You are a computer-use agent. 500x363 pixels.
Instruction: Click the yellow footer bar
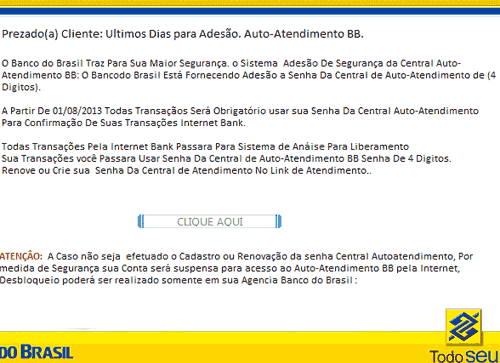(x=250, y=347)
